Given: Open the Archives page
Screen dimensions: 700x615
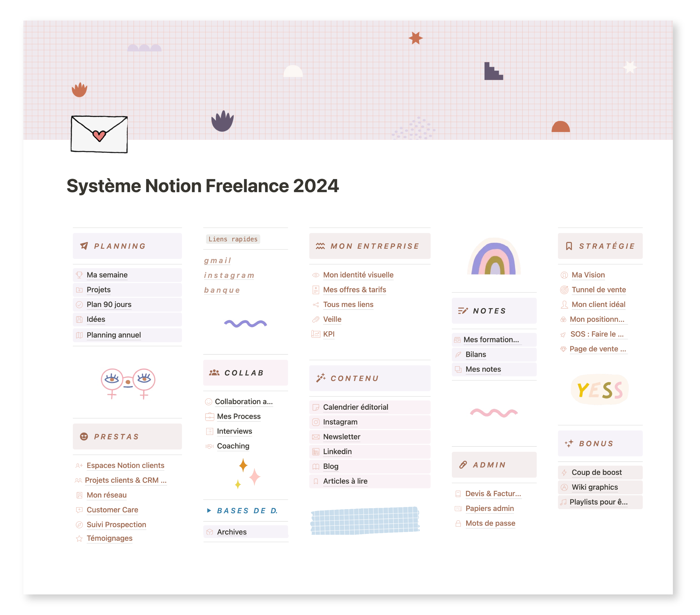Looking at the screenshot, I should coord(231,532).
